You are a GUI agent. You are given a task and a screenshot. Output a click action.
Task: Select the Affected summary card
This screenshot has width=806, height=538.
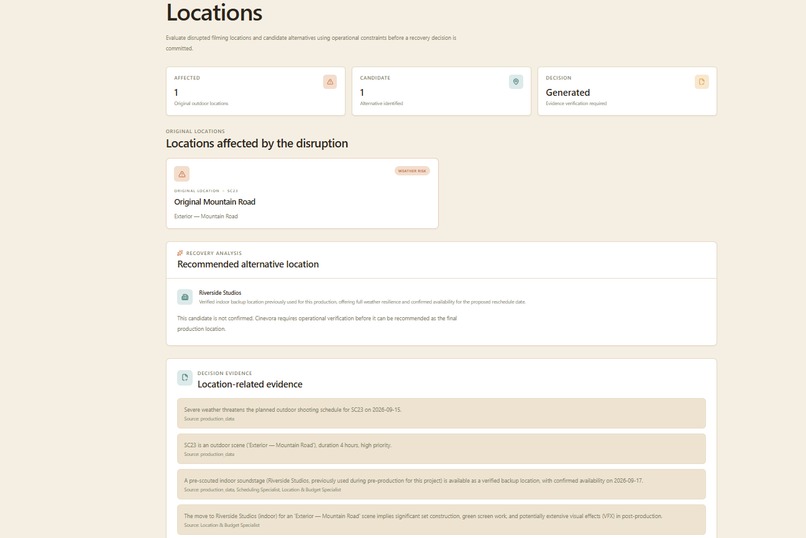(x=255, y=91)
